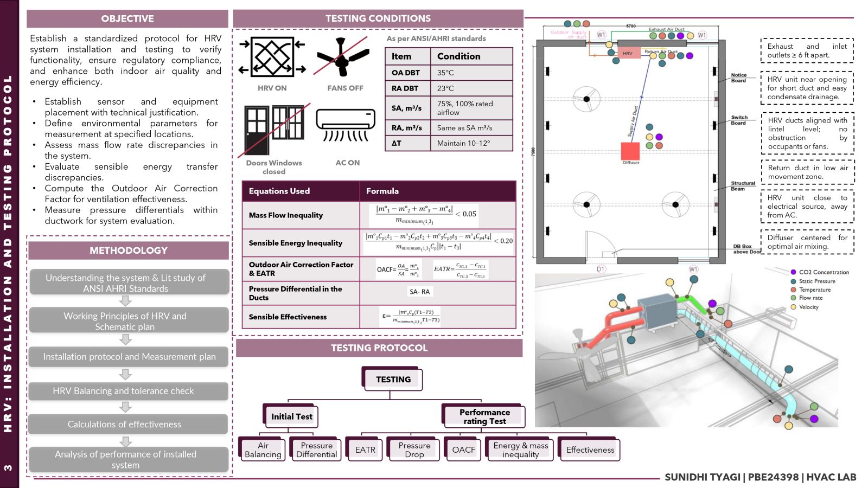The image size is (868, 488).
Task: Click the air conditioner AC ON icon
Action: click(x=346, y=125)
